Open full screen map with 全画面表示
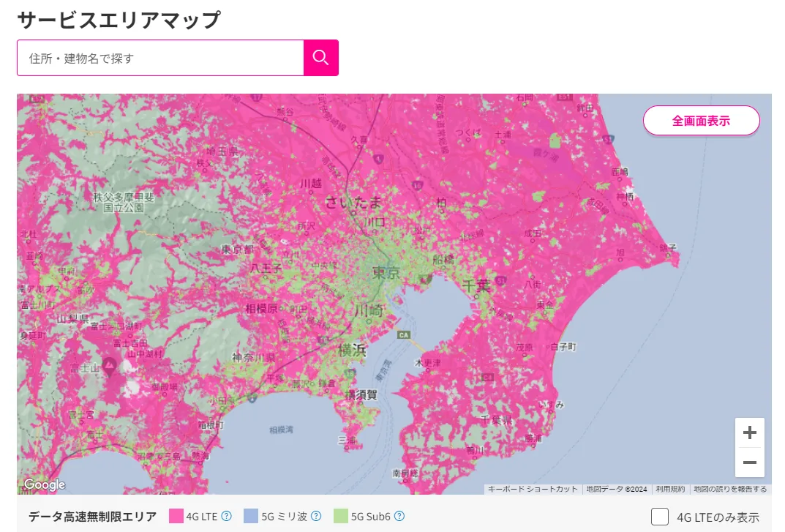The height and width of the screenshot is (532, 785). coord(701,120)
